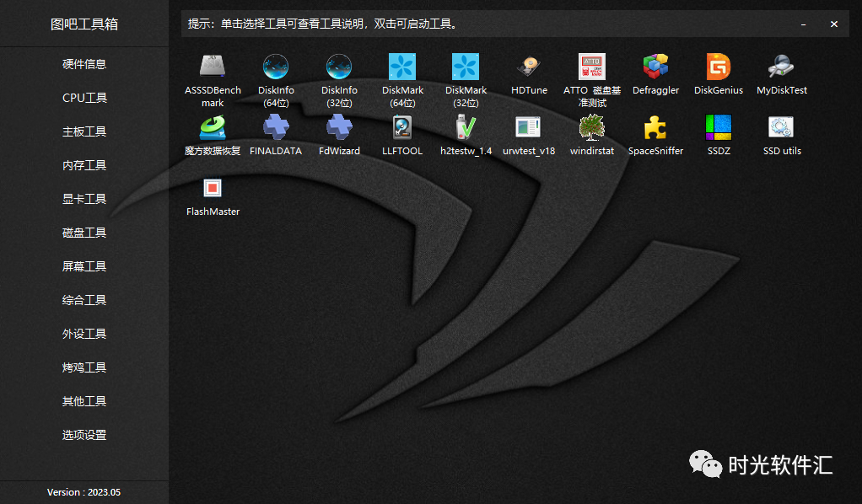The image size is (862, 504).
Task: Minimize the 图吧工具箱 window
Action: (803, 24)
